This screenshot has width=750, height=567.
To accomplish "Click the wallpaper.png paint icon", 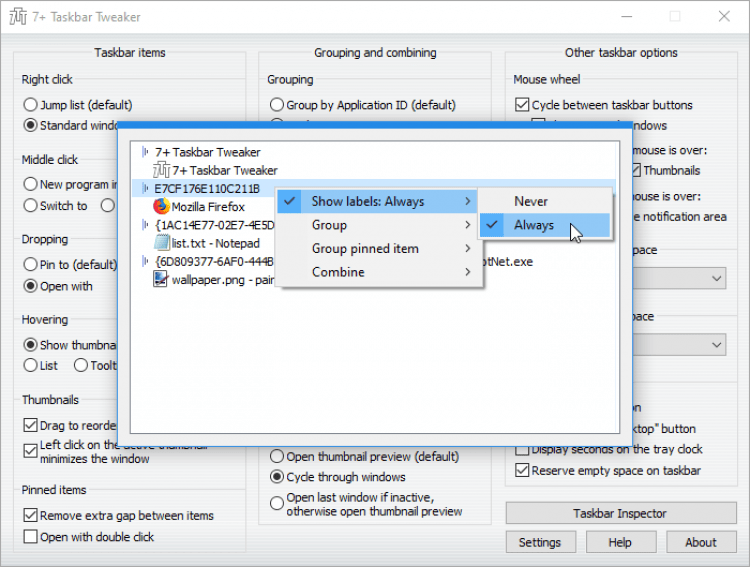I will [162, 279].
